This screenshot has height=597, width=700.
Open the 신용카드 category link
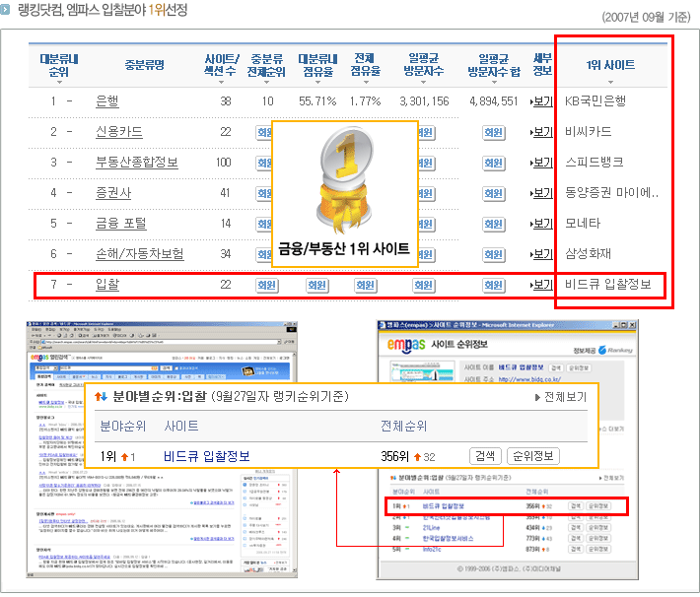point(119,132)
